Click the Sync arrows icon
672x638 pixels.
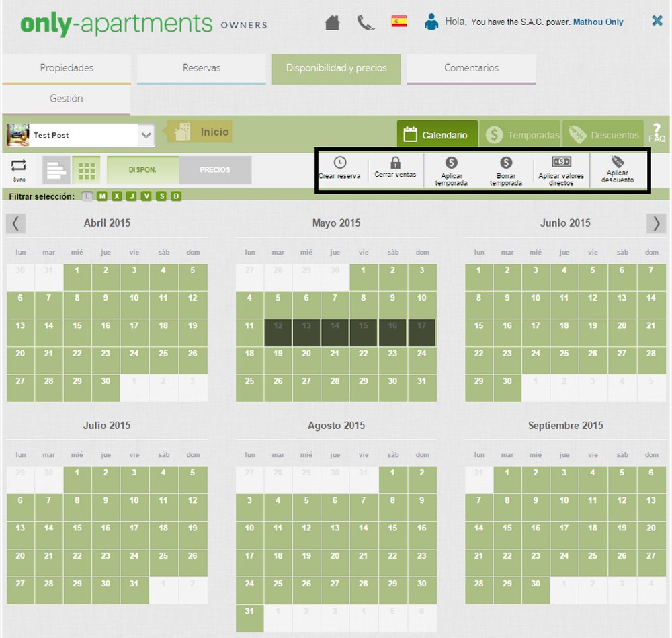click(18, 165)
